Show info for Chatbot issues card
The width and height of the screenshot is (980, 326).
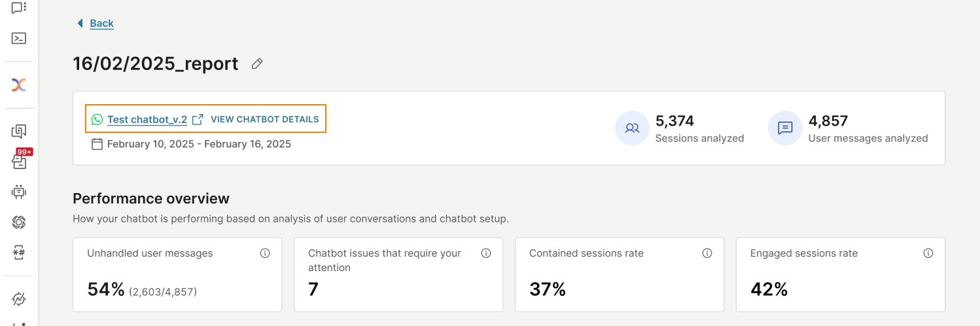[486, 253]
